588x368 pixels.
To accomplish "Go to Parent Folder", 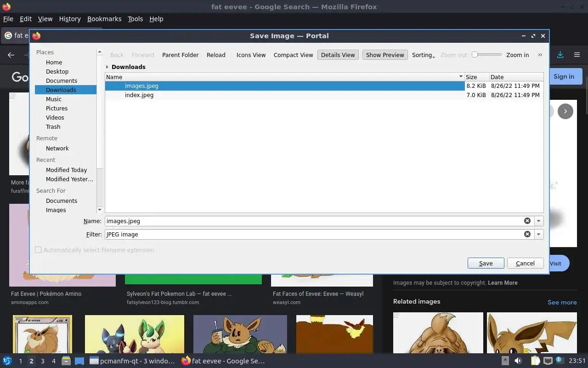I will [x=180, y=55].
